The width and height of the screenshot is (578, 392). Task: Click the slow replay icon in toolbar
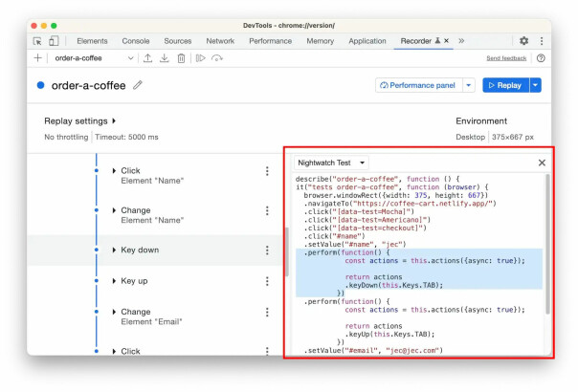(x=217, y=58)
